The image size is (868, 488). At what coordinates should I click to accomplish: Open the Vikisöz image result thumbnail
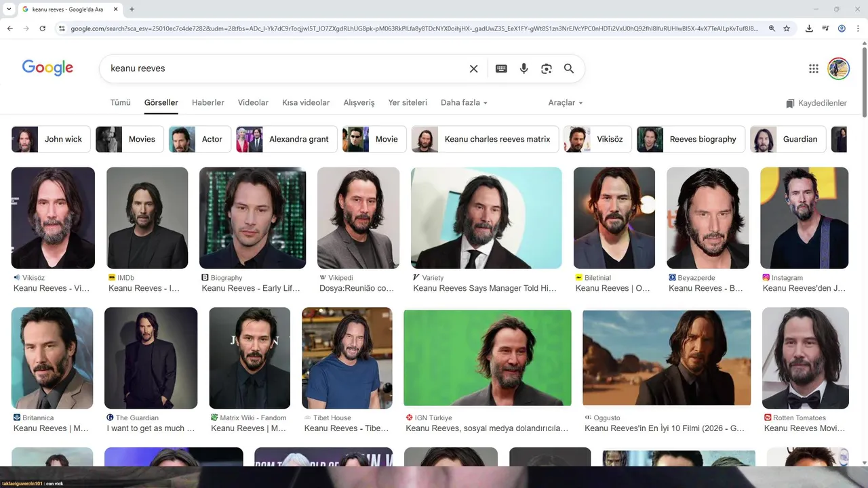[x=53, y=218]
